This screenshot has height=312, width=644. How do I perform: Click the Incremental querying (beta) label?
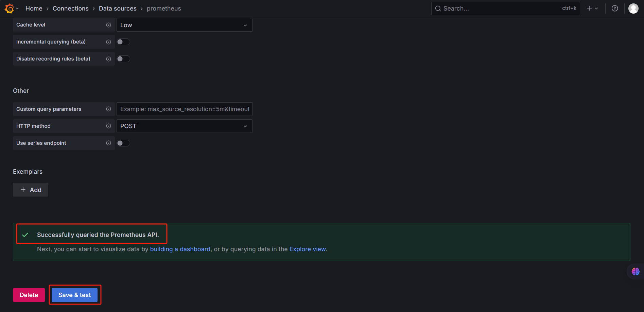(51, 42)
